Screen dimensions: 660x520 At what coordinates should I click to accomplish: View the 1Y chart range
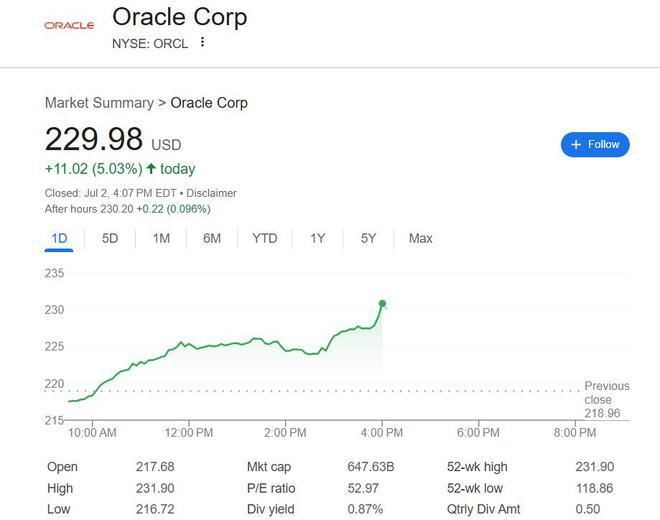tap(317, 238)
